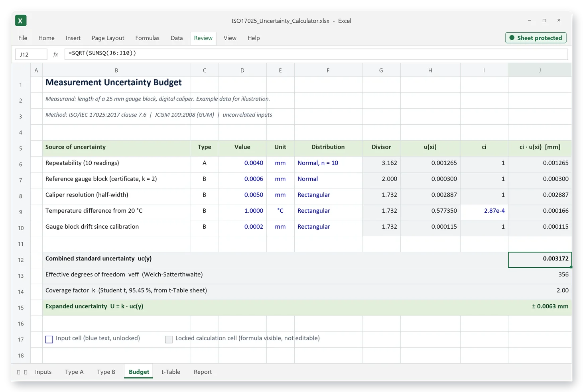The height and width of the screenshot is (392, 583).
Task: Select column J header
Action: pyautogui.click(x=540, y=70)
